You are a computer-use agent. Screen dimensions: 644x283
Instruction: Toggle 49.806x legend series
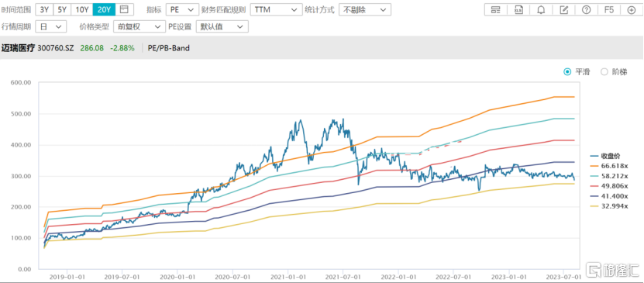pyautogui.click(x=609, y=186)
